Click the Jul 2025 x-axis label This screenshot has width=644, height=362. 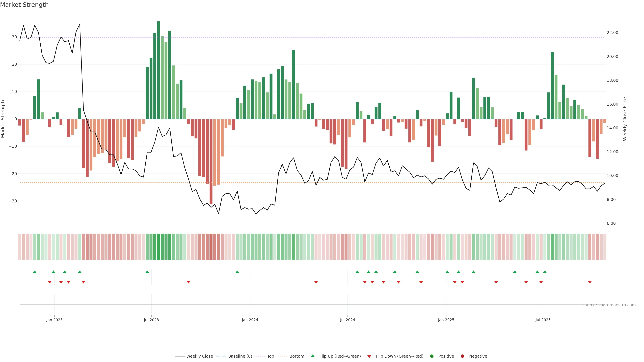543,320
